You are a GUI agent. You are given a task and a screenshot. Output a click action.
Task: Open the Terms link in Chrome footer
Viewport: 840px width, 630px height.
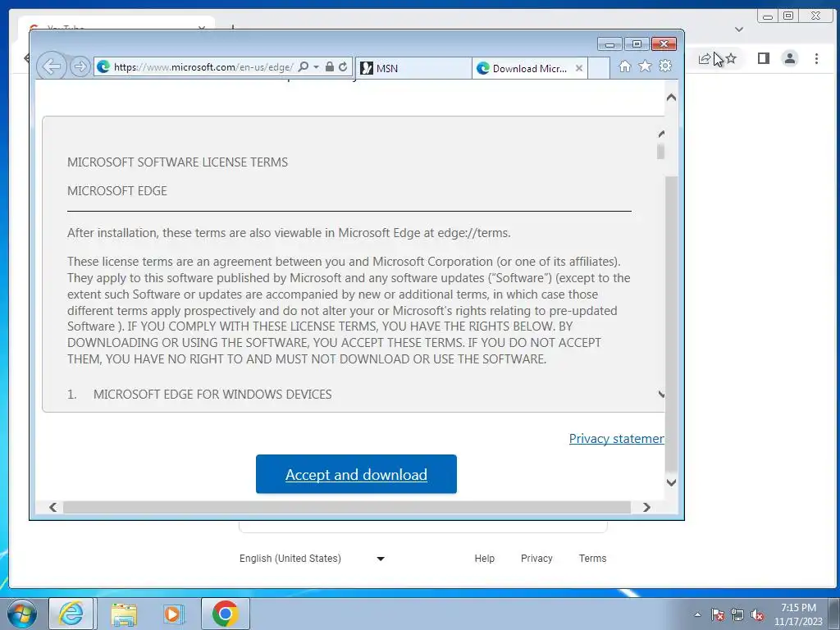pos(592,558)
